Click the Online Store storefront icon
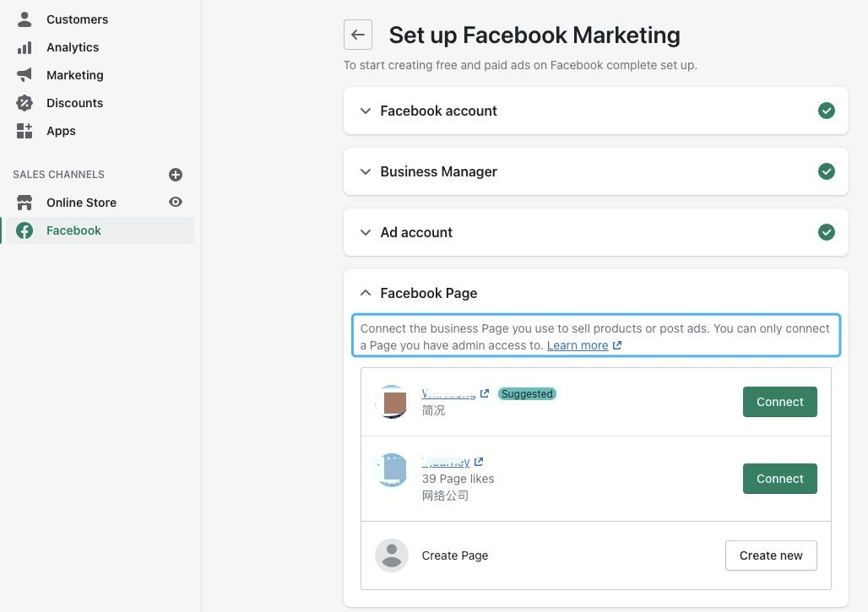 (24, 203)
